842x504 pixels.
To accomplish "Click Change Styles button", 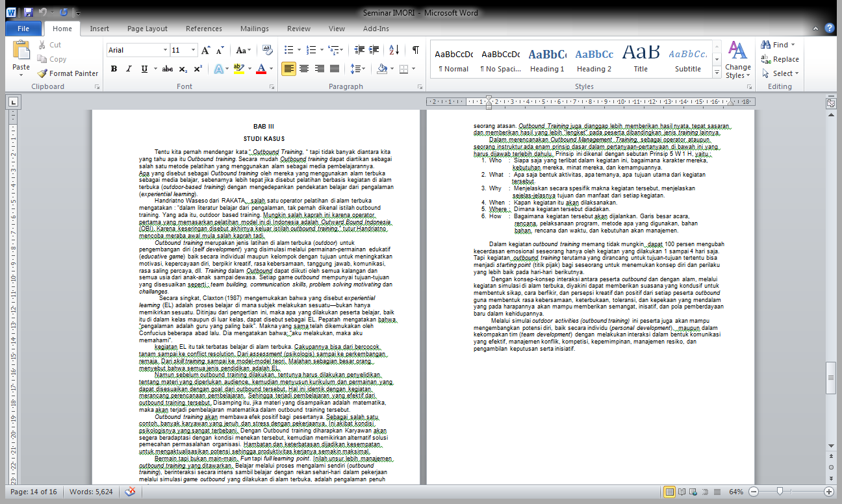I will coord(737,60).
